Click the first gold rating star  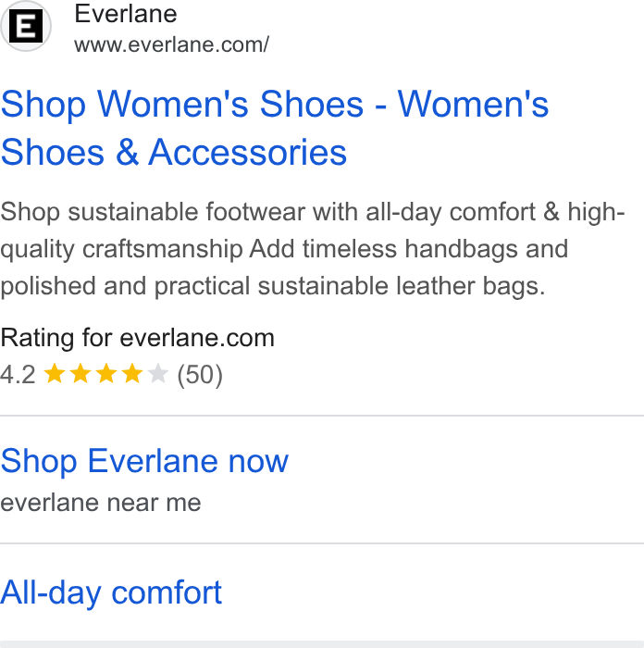tap(54, 374)
